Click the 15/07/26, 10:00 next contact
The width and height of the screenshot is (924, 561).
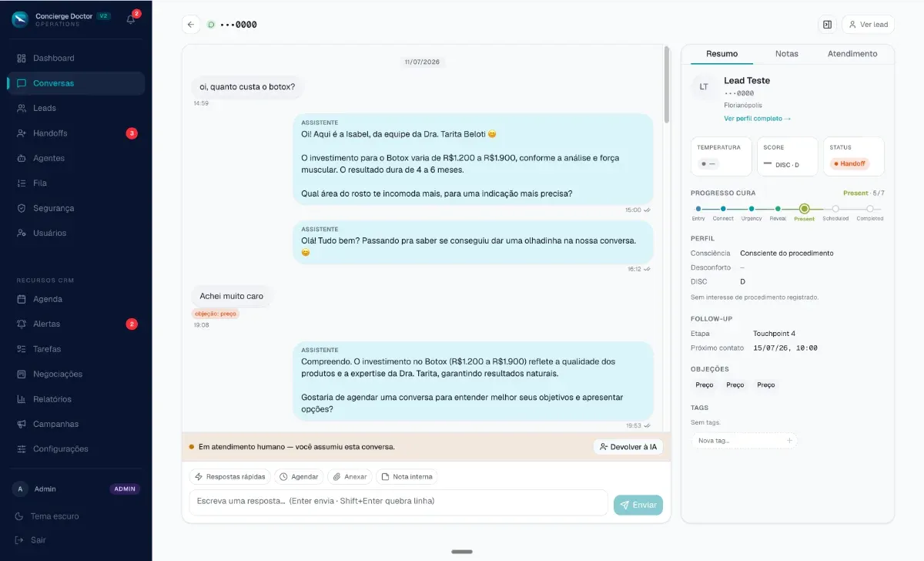[785, 348]
